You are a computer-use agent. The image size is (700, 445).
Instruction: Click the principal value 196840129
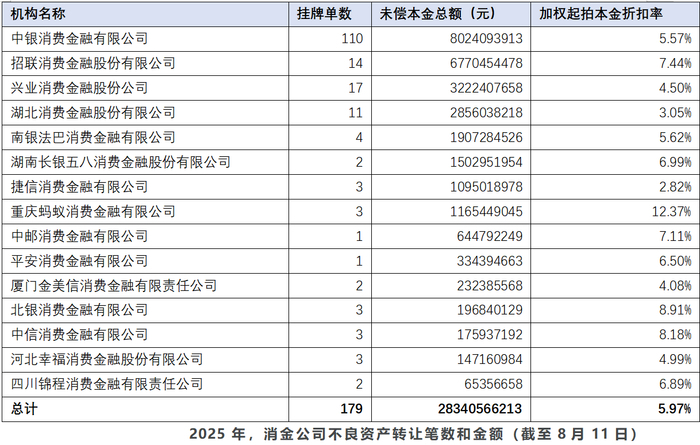pos(490,310)
